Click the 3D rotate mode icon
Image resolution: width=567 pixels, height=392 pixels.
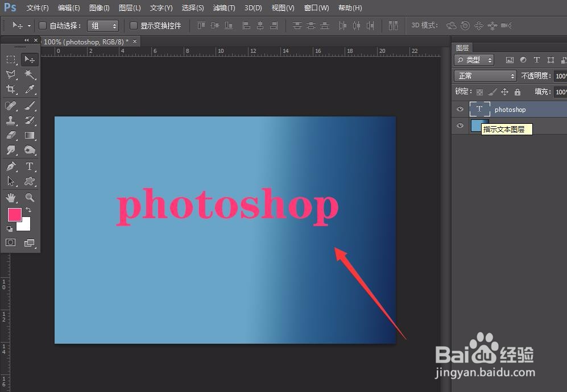point(452,26)
